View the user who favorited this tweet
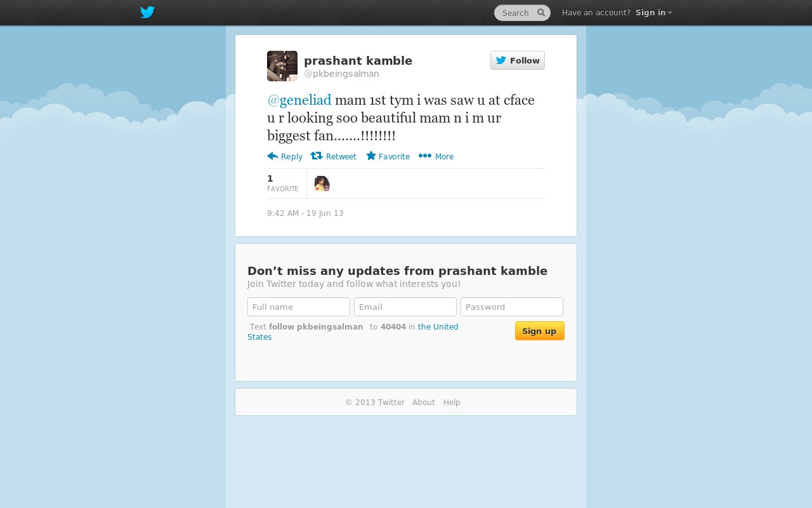812x508 pixels. pos(322,184)
